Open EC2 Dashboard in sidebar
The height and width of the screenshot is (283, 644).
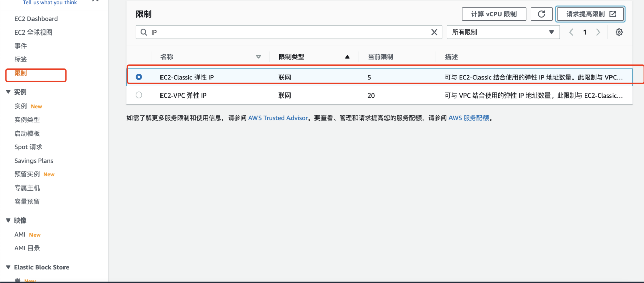(x=36, y=19)
